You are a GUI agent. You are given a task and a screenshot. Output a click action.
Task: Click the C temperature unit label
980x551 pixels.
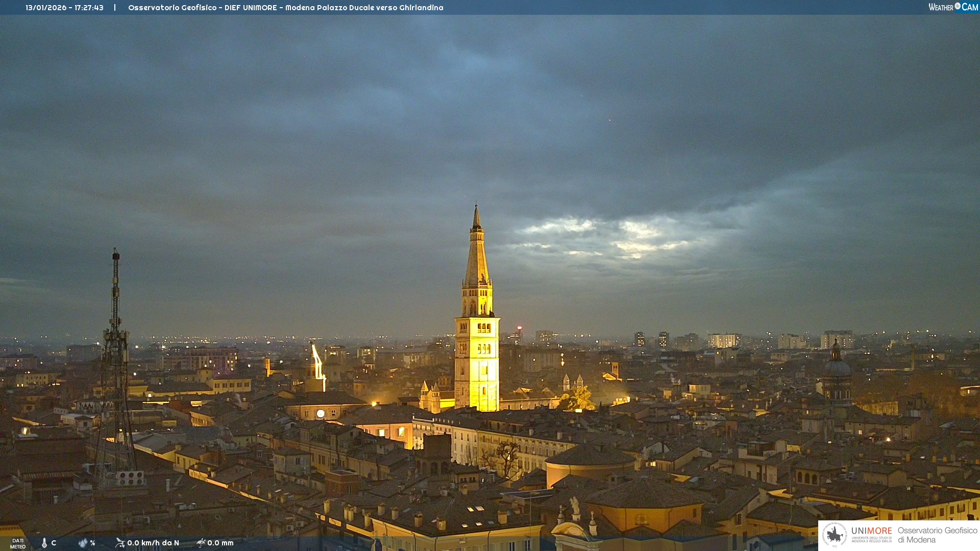click(54, 543)
